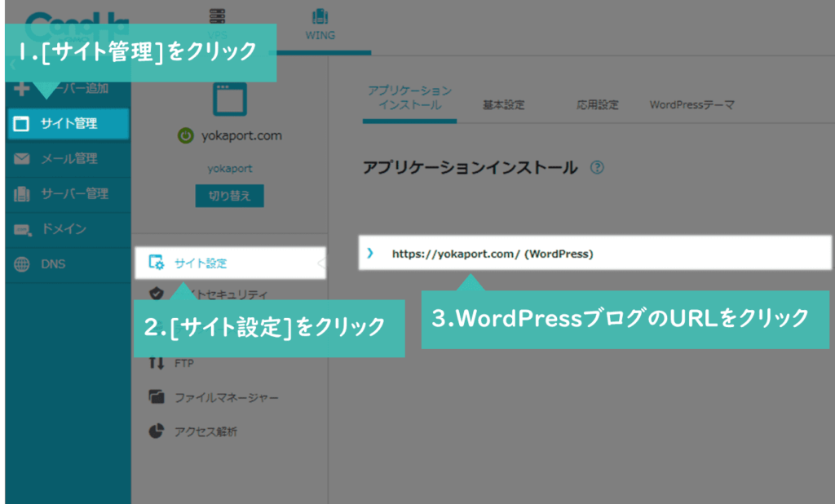Click the window icon beside サイト管理

tap(21, 124)
